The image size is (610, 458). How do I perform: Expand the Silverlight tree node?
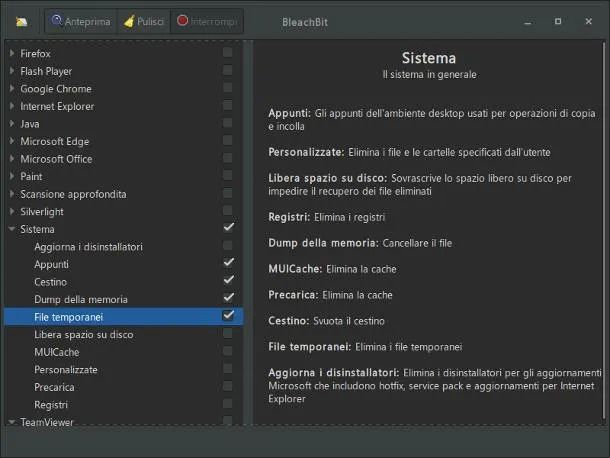tap(12, 211)
